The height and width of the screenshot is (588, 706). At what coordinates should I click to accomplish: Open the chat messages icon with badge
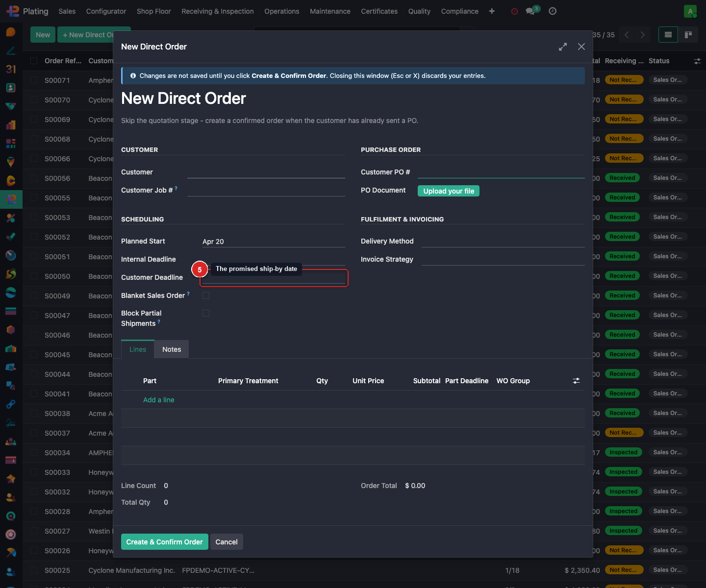(x=530, y=11)
